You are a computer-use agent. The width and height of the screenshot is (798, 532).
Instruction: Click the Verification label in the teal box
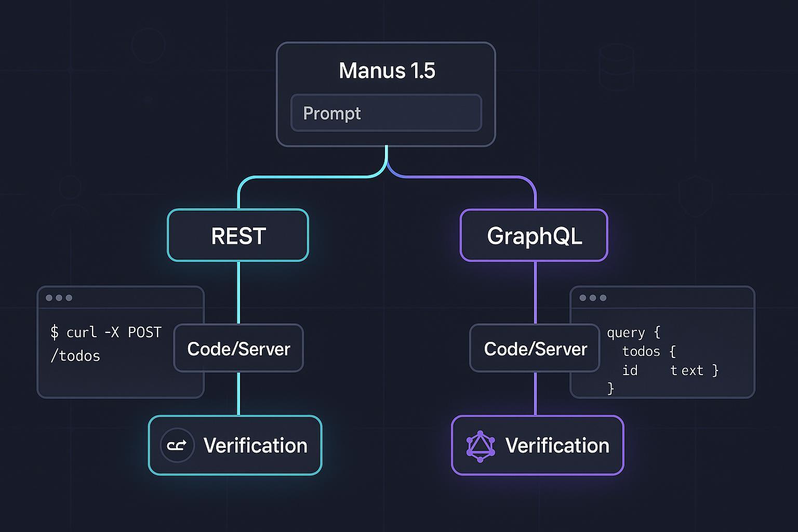(255, 446)
